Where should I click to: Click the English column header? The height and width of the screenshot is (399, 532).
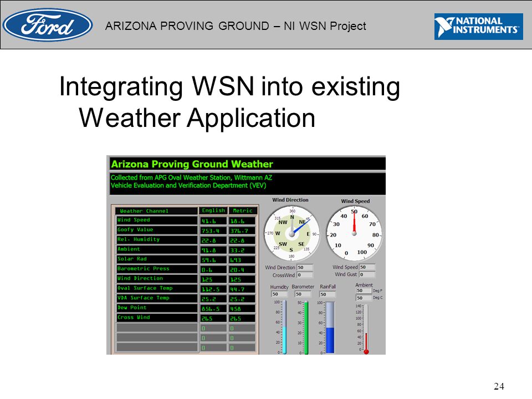213,211
